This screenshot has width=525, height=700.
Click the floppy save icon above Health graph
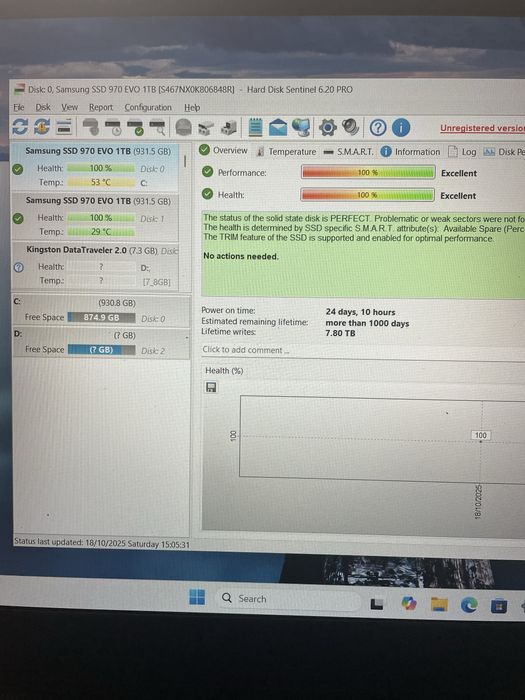point(211,387)
